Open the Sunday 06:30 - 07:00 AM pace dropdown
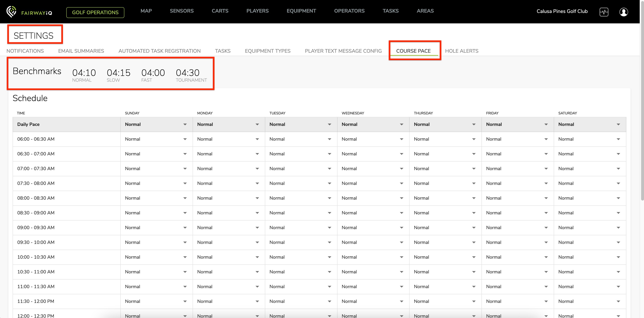Viewport: 644px width, 318px height. coord(157,154)
